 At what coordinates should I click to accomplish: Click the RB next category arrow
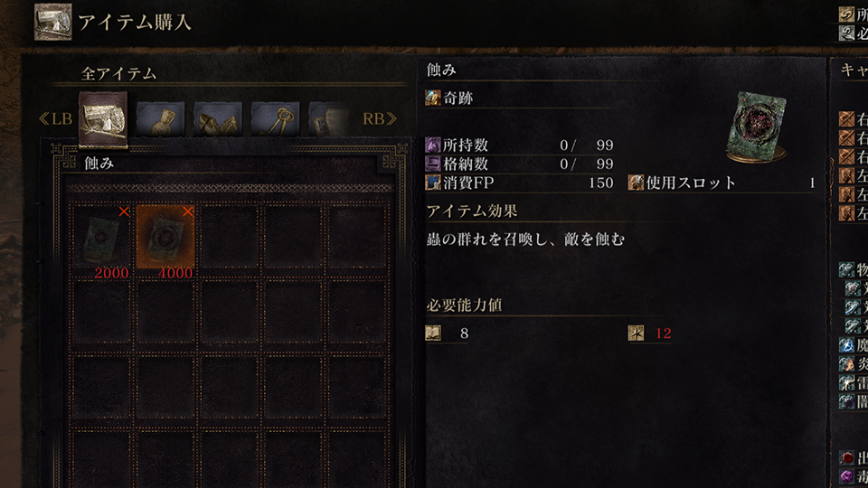point(380,118)
